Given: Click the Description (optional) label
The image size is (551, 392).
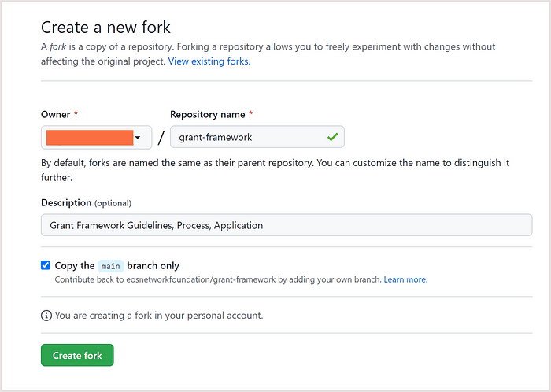Looking at the screenshot, I should point(86,202).
